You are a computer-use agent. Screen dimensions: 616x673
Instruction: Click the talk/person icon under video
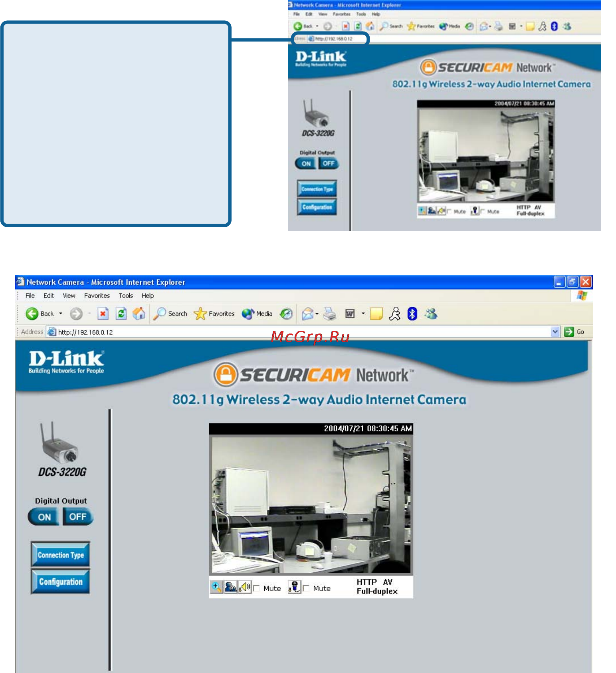[230, 587]
